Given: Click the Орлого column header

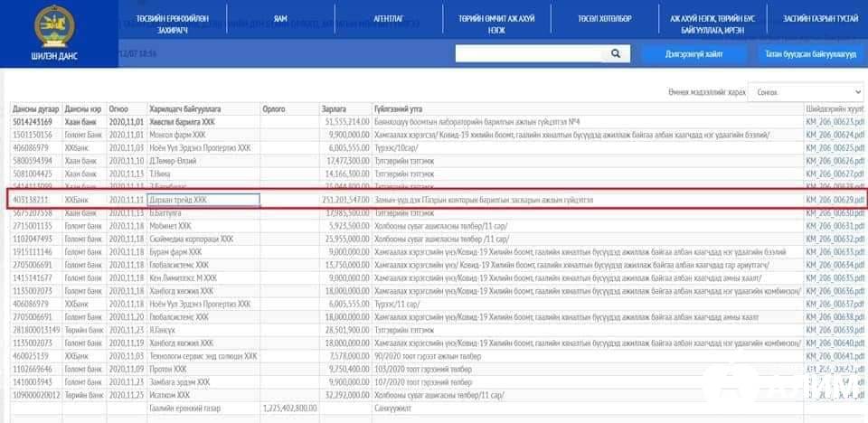Looking at the screenshot, I should click(x=273, y=109).
